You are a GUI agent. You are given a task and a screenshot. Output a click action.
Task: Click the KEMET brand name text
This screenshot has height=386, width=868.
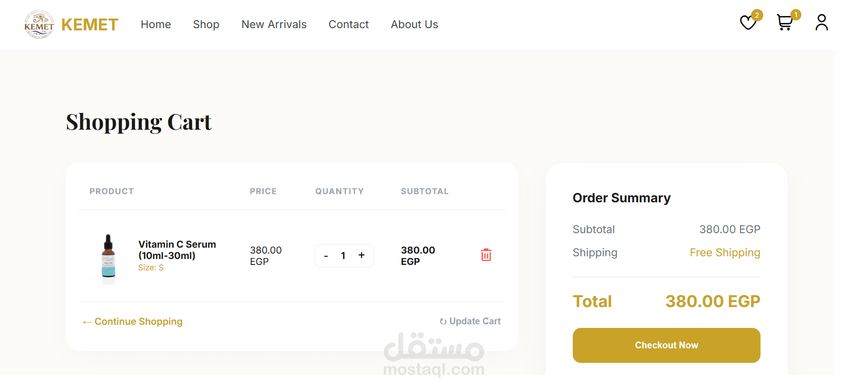pos(90,25)
